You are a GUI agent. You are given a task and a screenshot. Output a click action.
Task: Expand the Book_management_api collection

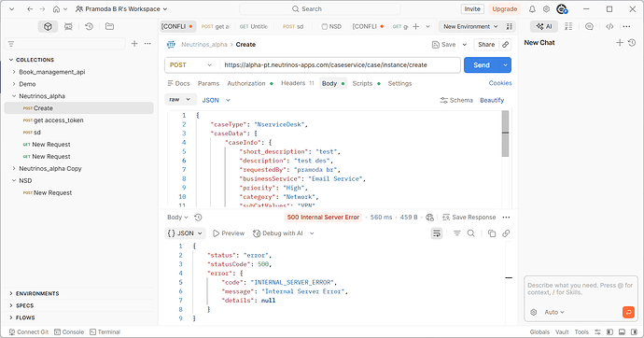(x=14, y=72)
